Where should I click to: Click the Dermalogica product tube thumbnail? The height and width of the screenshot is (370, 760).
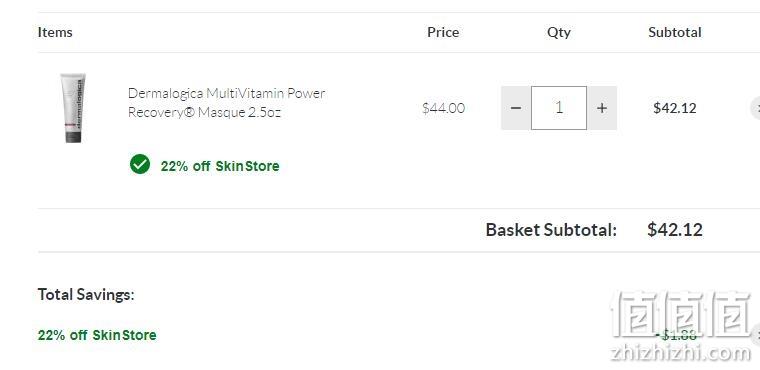click(x=73, y=108)
